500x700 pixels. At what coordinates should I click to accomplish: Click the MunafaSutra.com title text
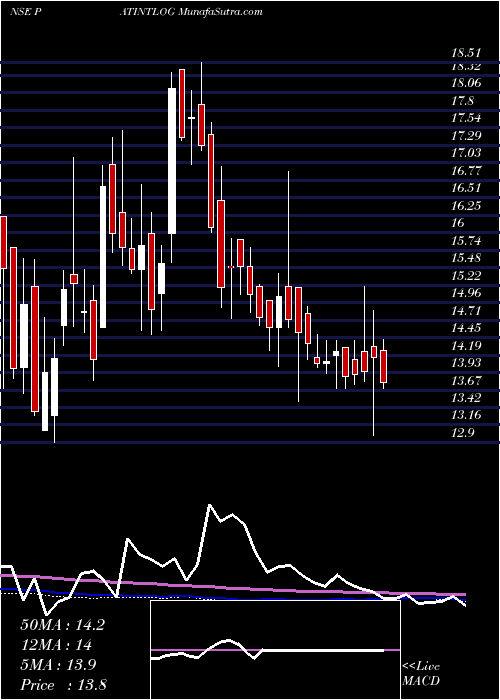[221, 12]
